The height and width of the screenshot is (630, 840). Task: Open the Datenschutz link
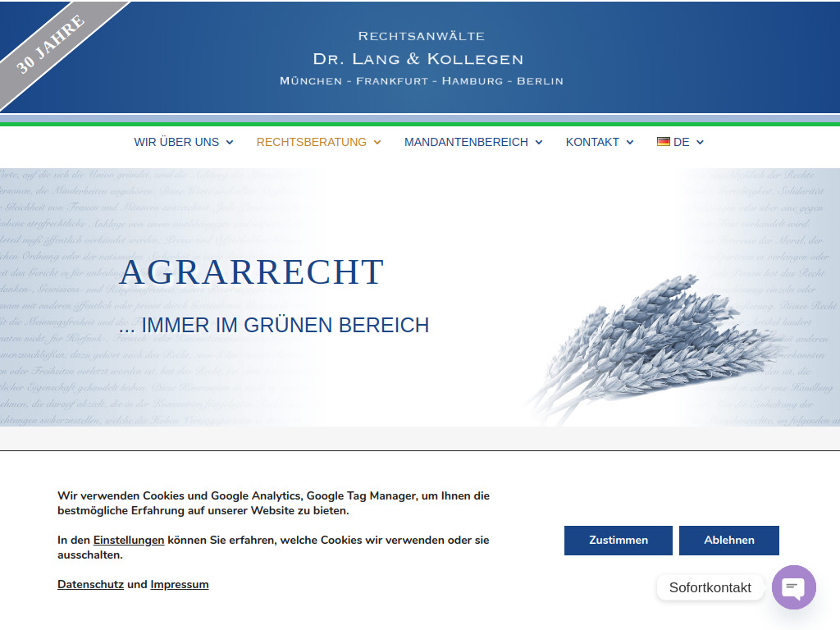click(90, 584)
